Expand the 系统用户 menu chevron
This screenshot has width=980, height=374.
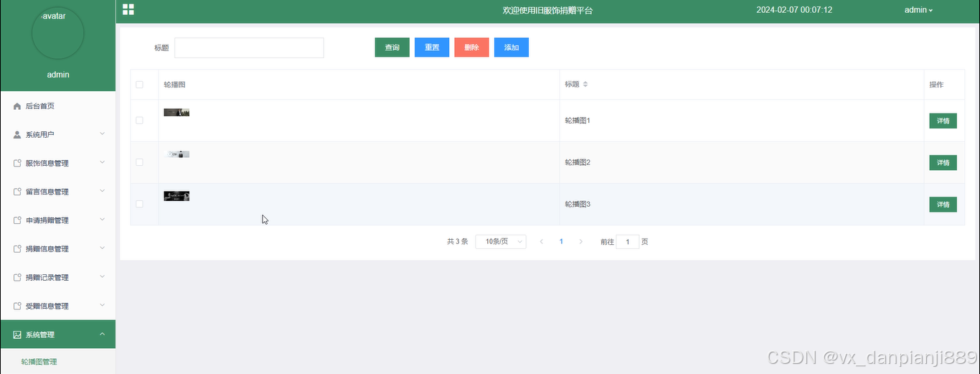point(103,134)
